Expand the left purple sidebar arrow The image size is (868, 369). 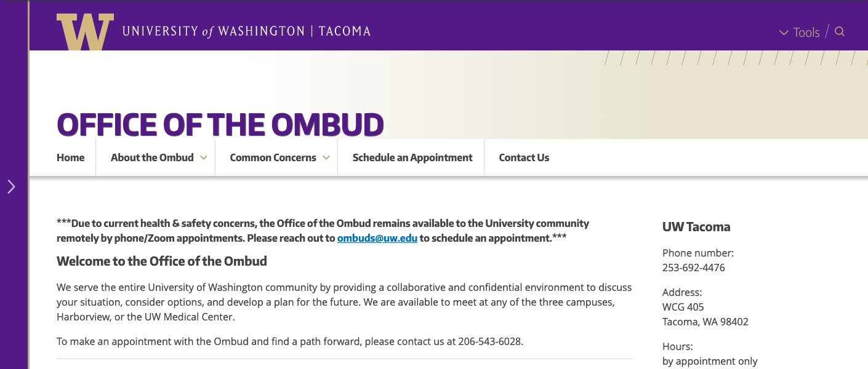coord(11,186)
